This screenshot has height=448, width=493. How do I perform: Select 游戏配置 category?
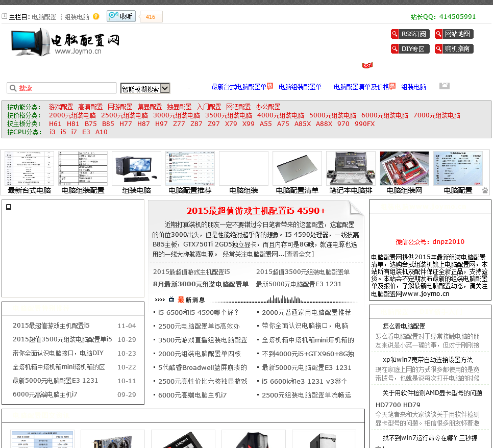coord(61,107)
